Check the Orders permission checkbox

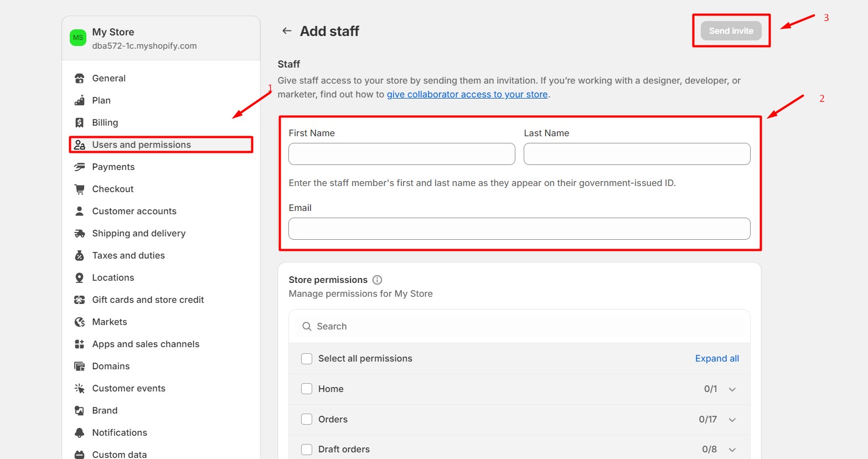click(x=307, y=419)
